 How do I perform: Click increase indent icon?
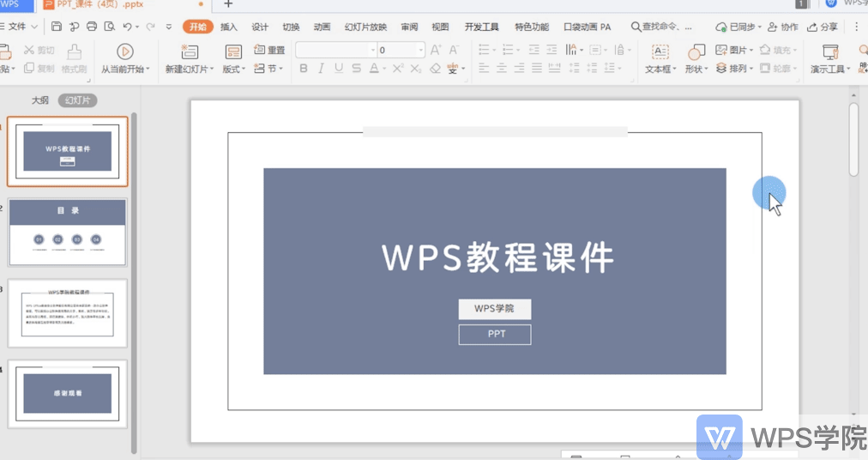point(552,50)
